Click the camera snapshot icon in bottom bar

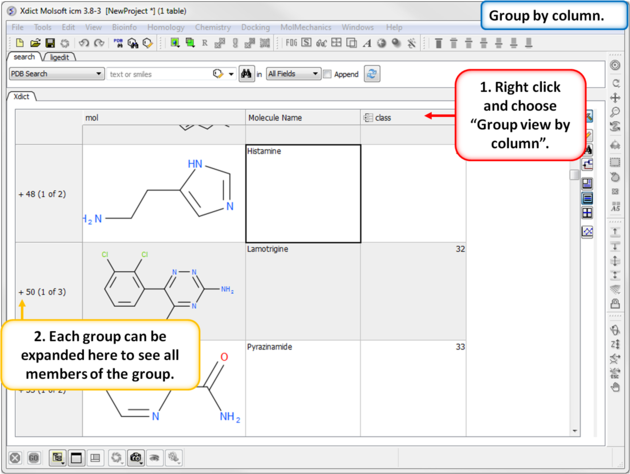[x=137, y=457]
